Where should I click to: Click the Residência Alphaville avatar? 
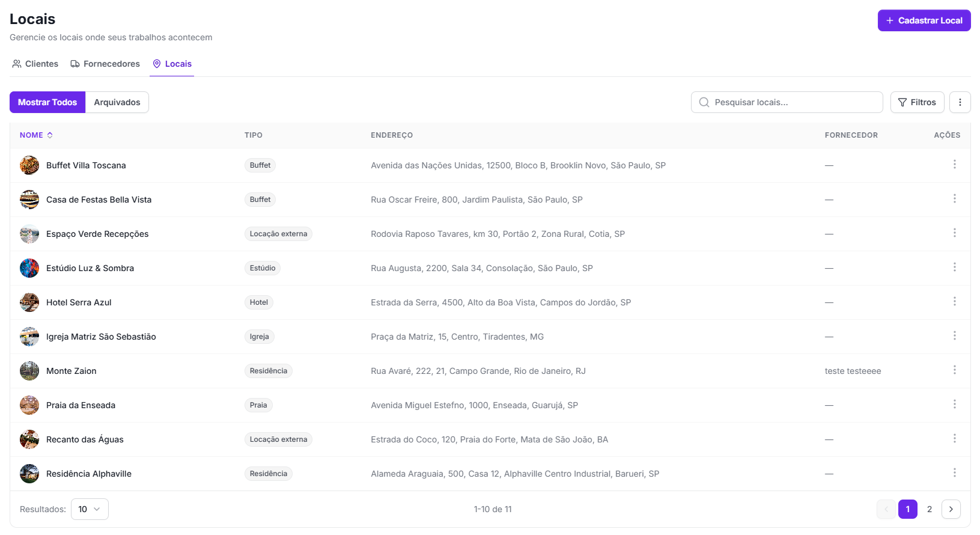pos(29,474)
